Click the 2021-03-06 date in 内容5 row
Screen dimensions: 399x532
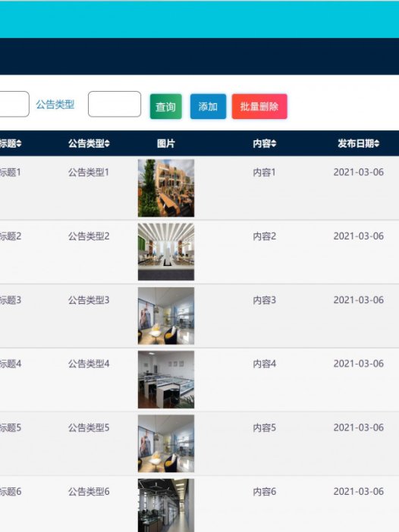click(359, 427)
